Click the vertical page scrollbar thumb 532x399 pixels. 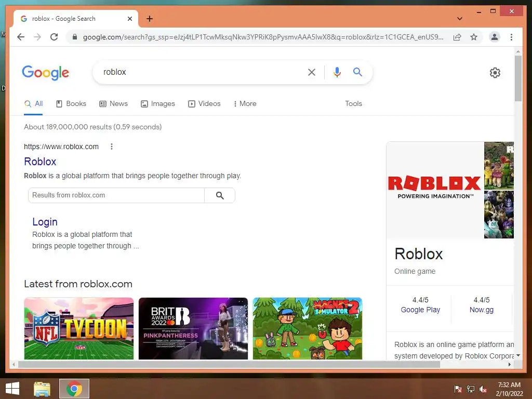pyautogui.click(x=518, y=78)
